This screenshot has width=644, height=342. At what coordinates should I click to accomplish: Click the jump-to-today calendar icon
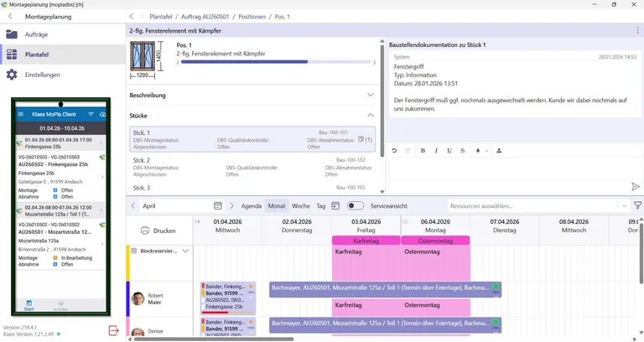click(335, 205)
